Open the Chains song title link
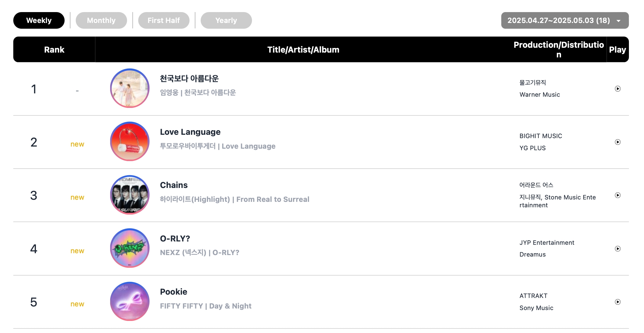 point(174,185)
